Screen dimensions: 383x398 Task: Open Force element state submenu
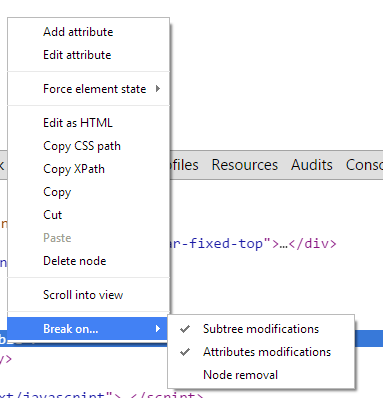[88, 89]
